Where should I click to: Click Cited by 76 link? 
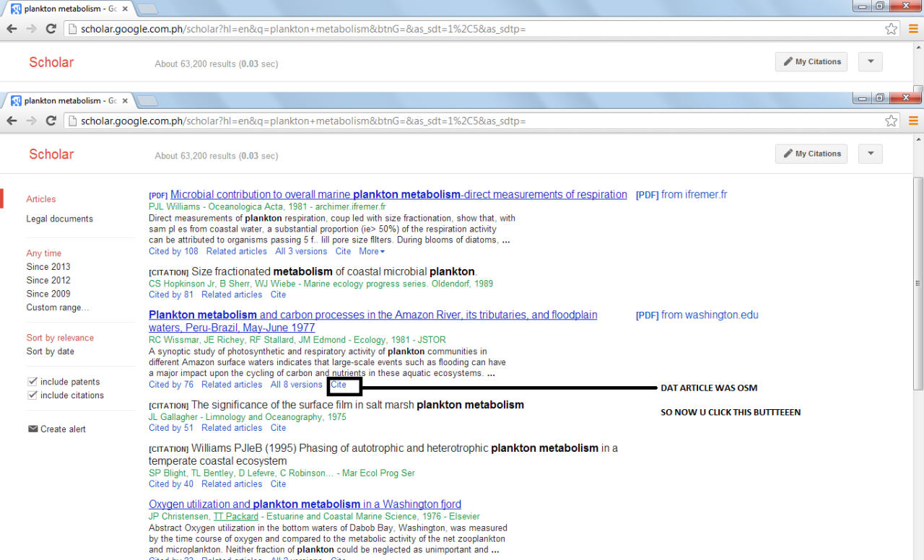pos(171,385)
